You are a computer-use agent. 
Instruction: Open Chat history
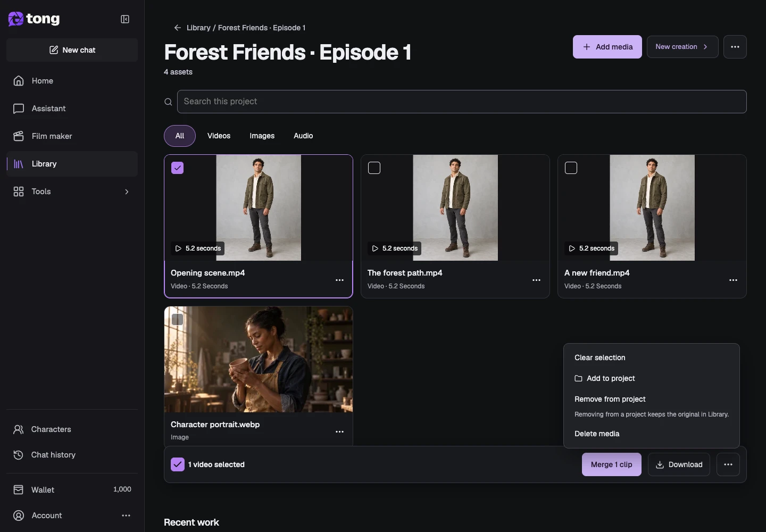pyautogui.click(x=72, y=455)
